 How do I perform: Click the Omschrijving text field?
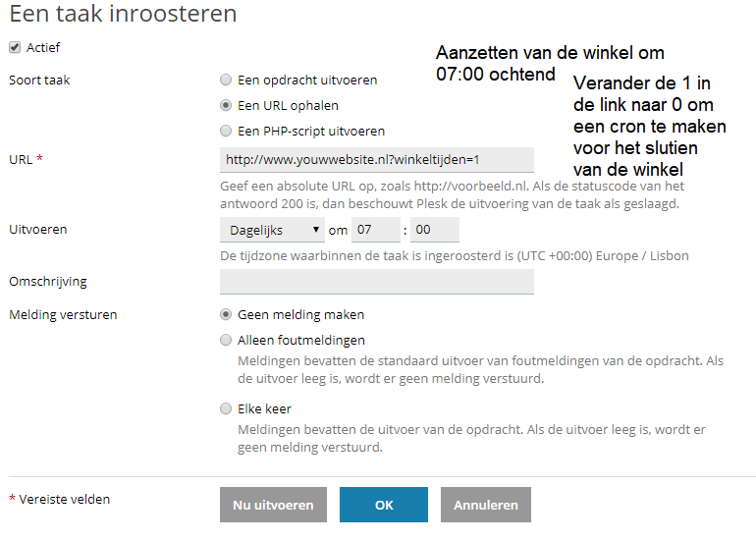coord(377,282)
